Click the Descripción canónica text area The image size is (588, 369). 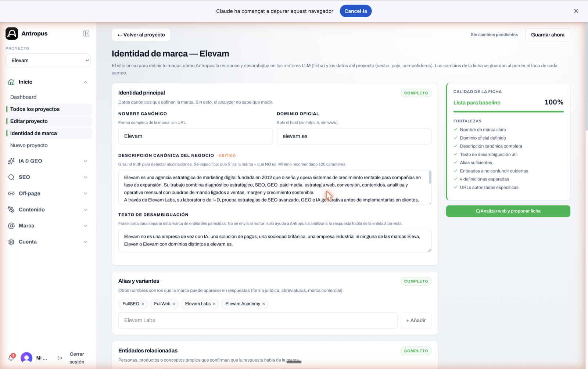pyautogui.click(x=275, y=187)
